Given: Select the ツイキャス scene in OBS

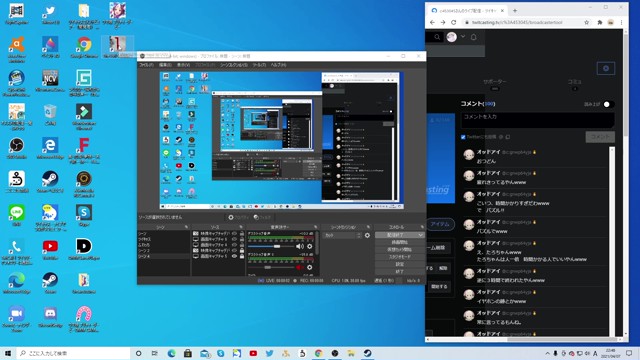Looking at the screenshot, I should [163, 239].
